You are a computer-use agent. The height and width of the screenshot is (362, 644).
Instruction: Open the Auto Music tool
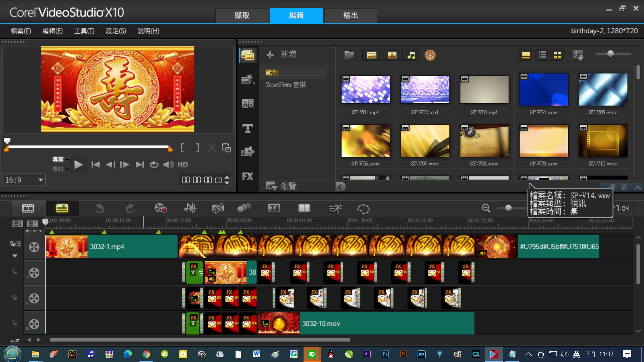click(218, 208)
